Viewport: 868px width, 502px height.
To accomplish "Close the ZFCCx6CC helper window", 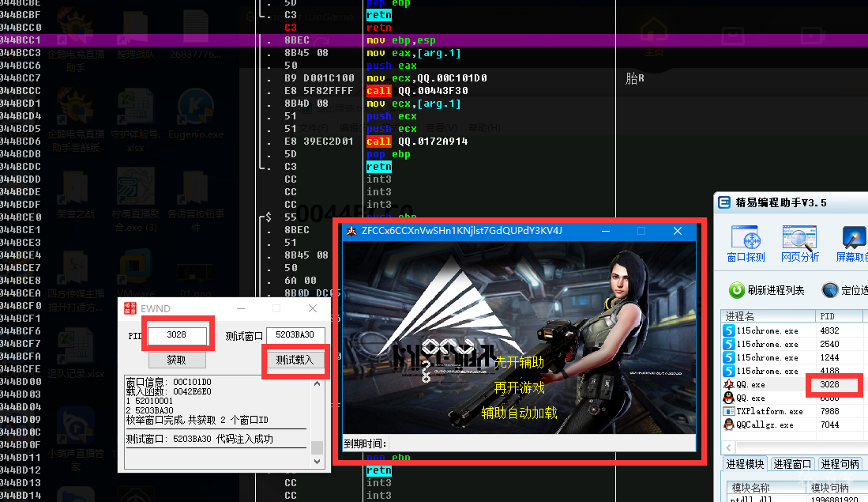I will point(678,231).
